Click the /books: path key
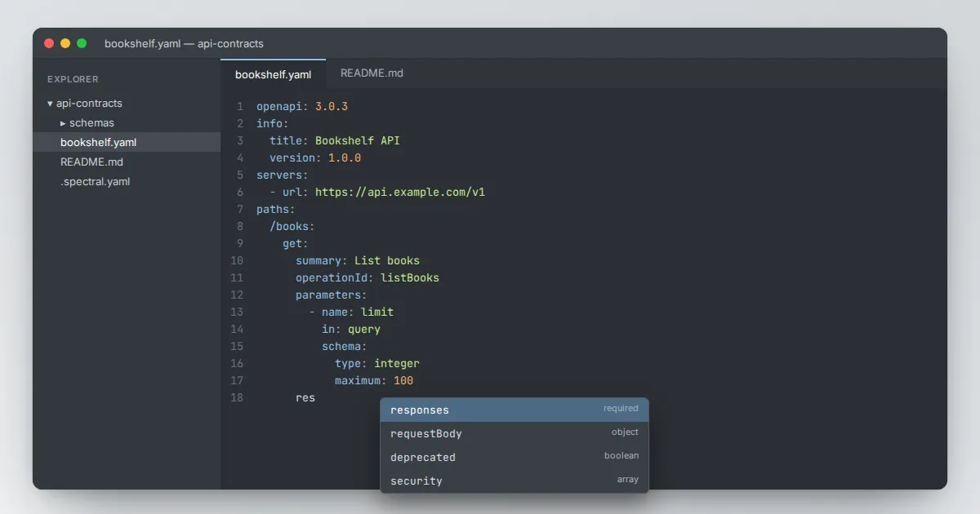The width and height of the screenshot is (980, 514). pos(292,226)
